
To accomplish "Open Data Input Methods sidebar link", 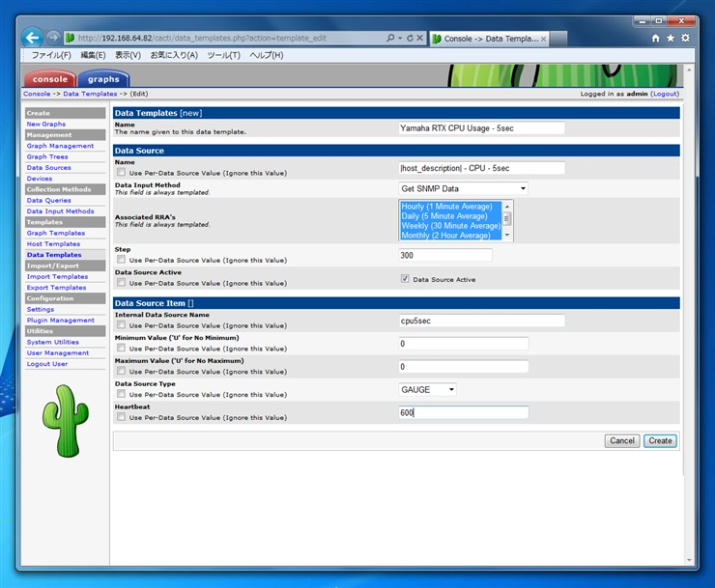I will 60,211.
